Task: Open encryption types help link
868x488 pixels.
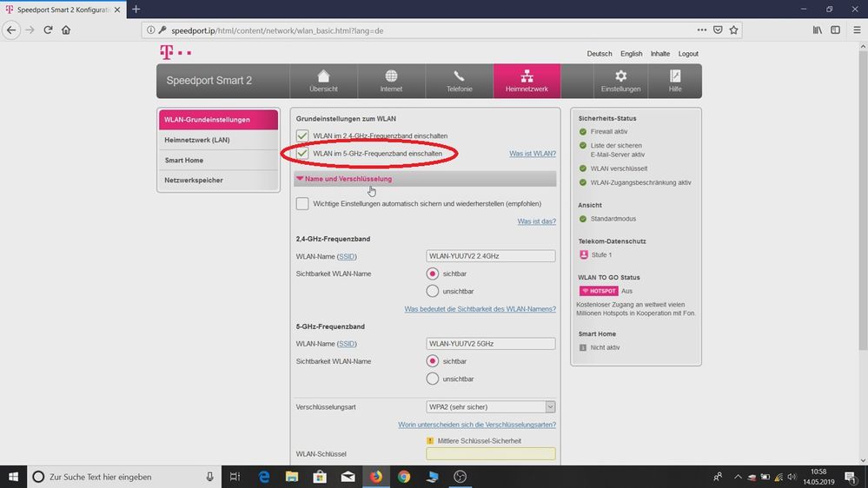Action: (x=477, y=425)
